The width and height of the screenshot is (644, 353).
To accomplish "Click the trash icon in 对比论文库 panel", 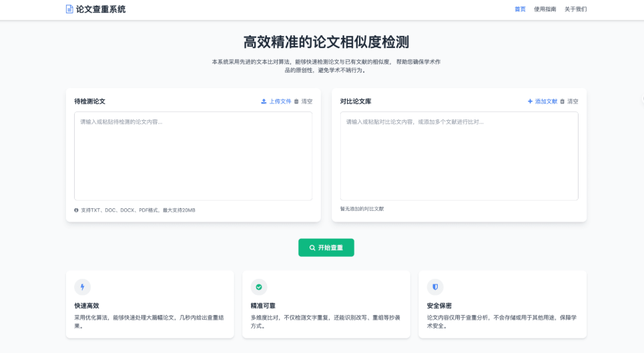I will [x=563, y=101].
